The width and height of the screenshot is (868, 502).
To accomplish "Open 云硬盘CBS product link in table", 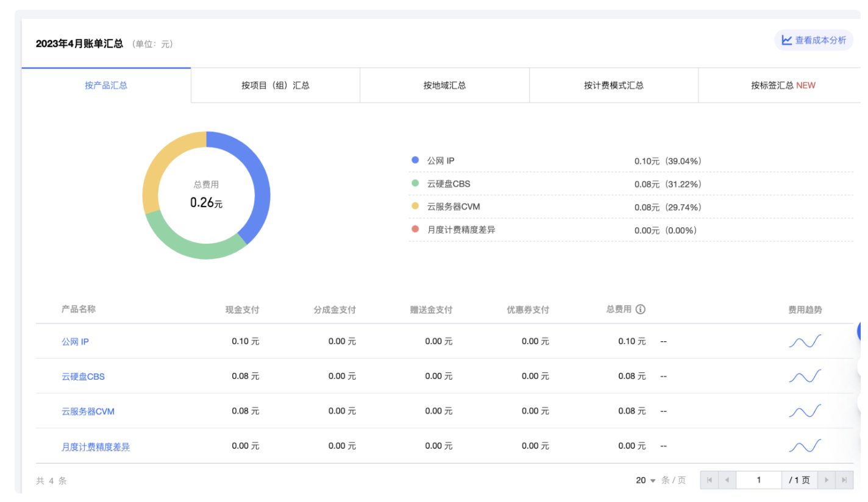I will tap(83, 376).
